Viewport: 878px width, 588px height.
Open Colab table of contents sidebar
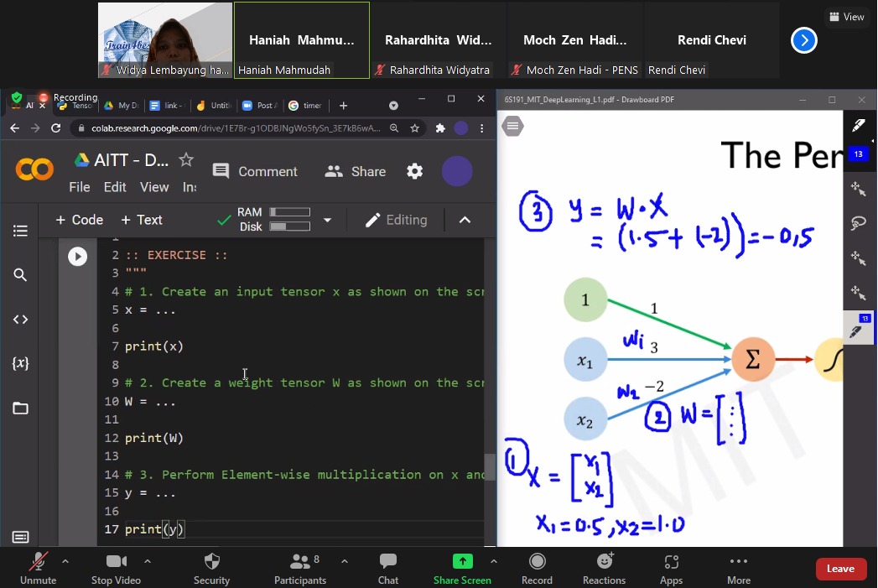tap(20, 231)
